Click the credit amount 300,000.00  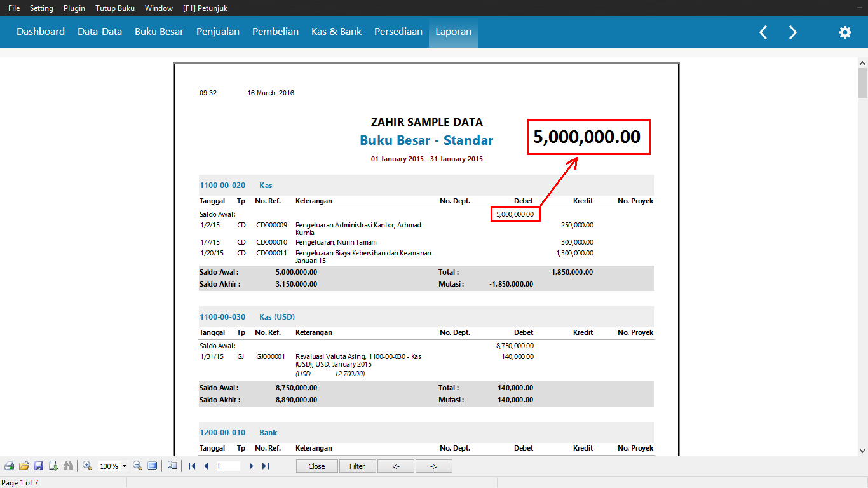point(578,242)
